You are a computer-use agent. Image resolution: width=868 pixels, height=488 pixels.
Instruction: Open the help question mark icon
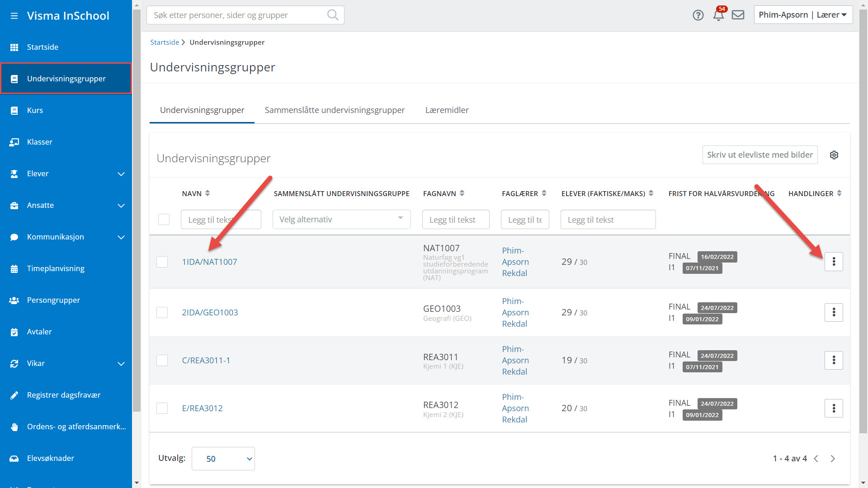pos(698,15)
